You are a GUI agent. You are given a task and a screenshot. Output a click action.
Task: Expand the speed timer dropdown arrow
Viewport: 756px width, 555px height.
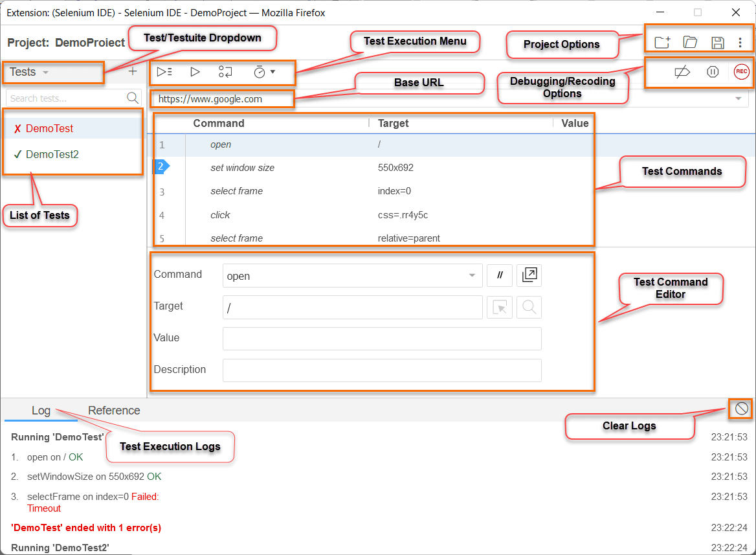[273, 72]
